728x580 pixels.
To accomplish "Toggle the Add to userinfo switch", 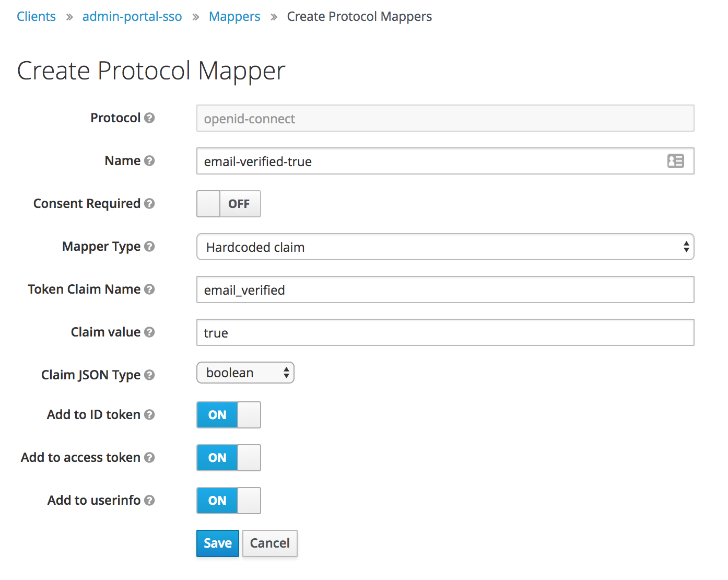I will (x=228, y=501).
